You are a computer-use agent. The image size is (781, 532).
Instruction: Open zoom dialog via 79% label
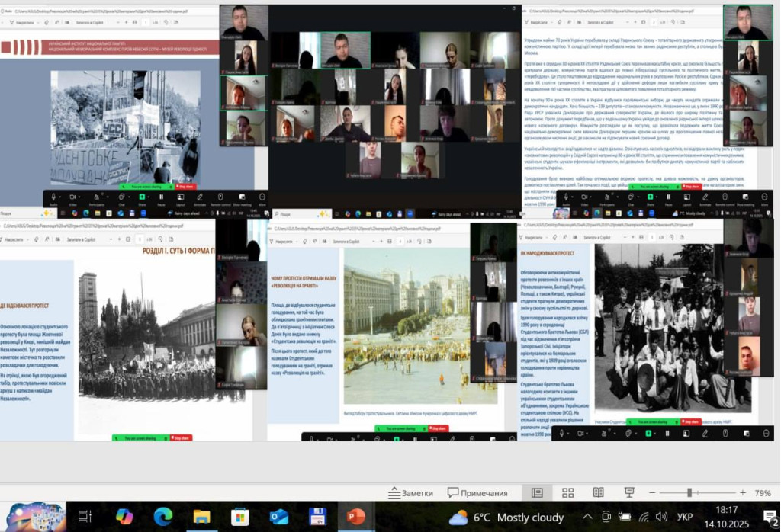[762, 493]
